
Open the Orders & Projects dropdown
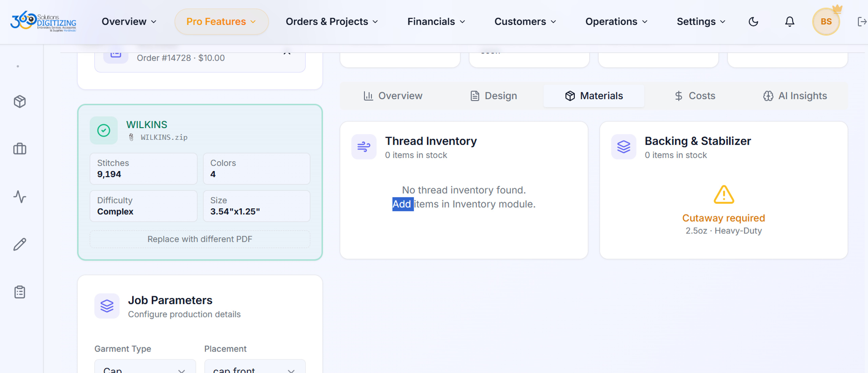tap(332, 22)
